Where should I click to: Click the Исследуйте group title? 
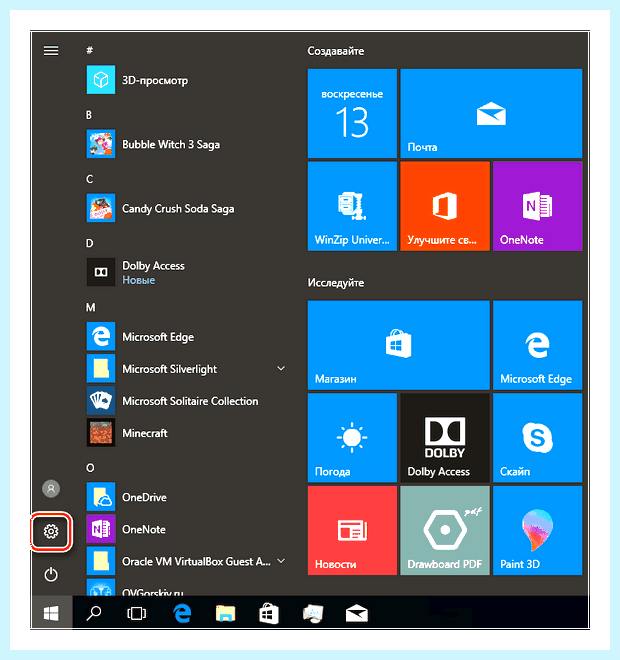(x=336, y=282)
